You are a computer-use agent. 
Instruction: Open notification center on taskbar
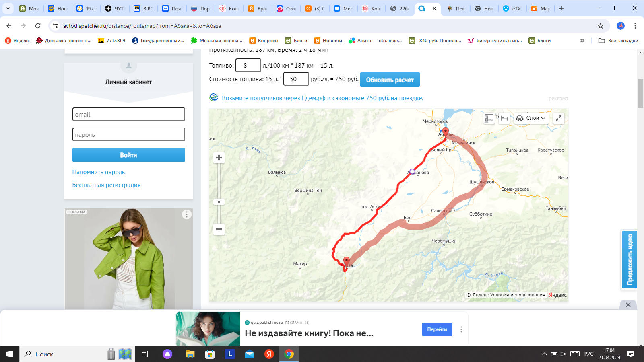631,354
